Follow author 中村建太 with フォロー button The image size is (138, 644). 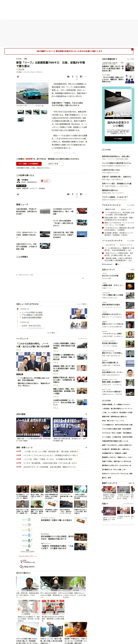click(x=45, y=181)
